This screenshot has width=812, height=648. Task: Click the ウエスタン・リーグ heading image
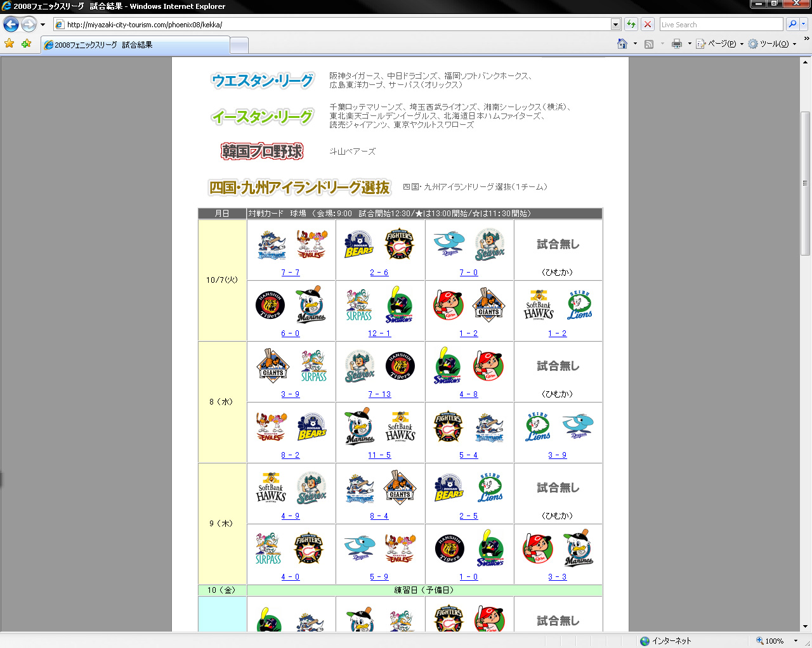(x=263, y=81)
